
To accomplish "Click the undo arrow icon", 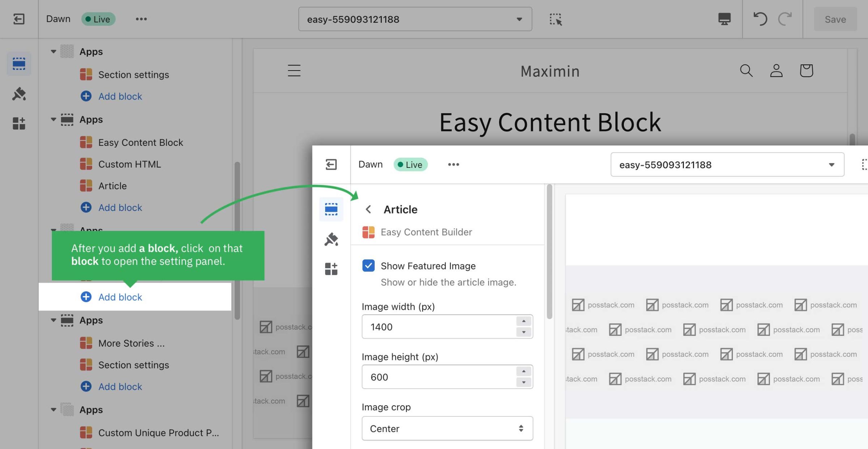I will [x=760, y=19].
